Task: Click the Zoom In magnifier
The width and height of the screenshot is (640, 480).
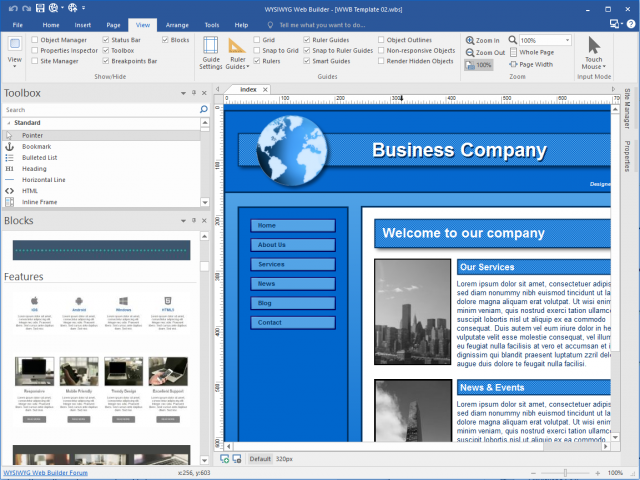Action: [471, 40]
